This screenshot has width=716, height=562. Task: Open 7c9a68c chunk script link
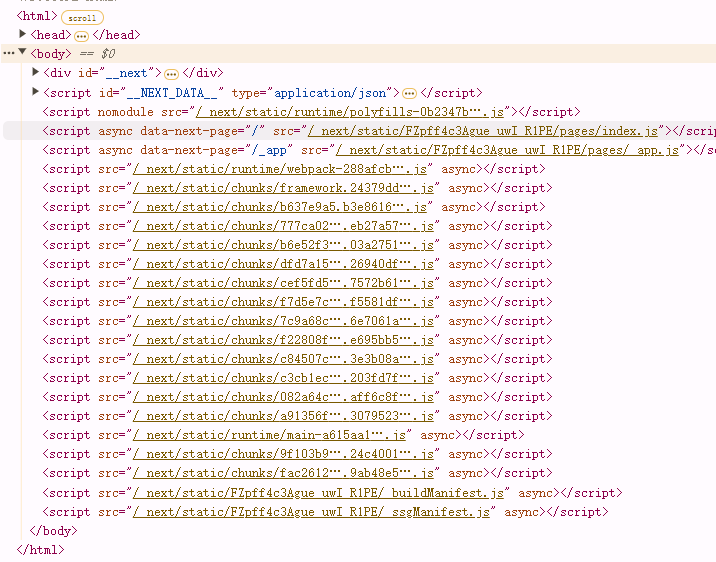(283, 321)
